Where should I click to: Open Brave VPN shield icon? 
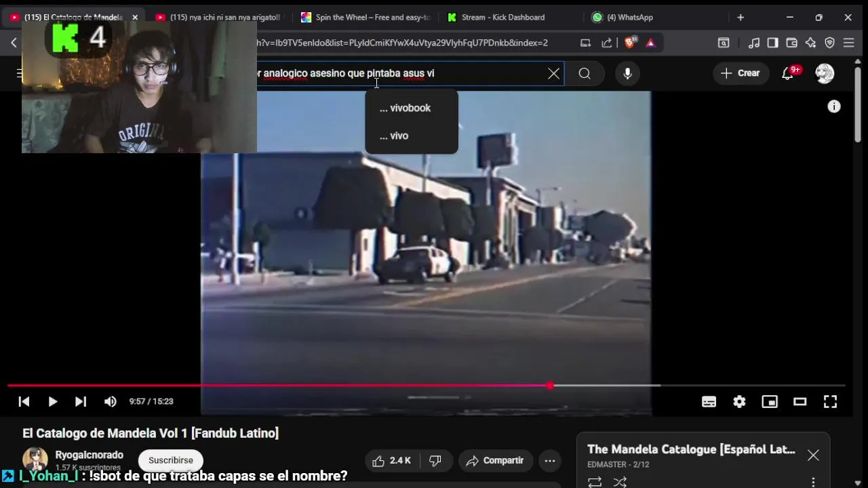(829, 43)
